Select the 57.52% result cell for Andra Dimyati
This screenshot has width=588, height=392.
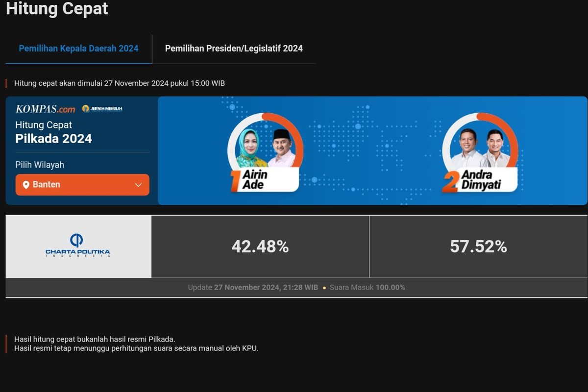click(x=479, y=246)
